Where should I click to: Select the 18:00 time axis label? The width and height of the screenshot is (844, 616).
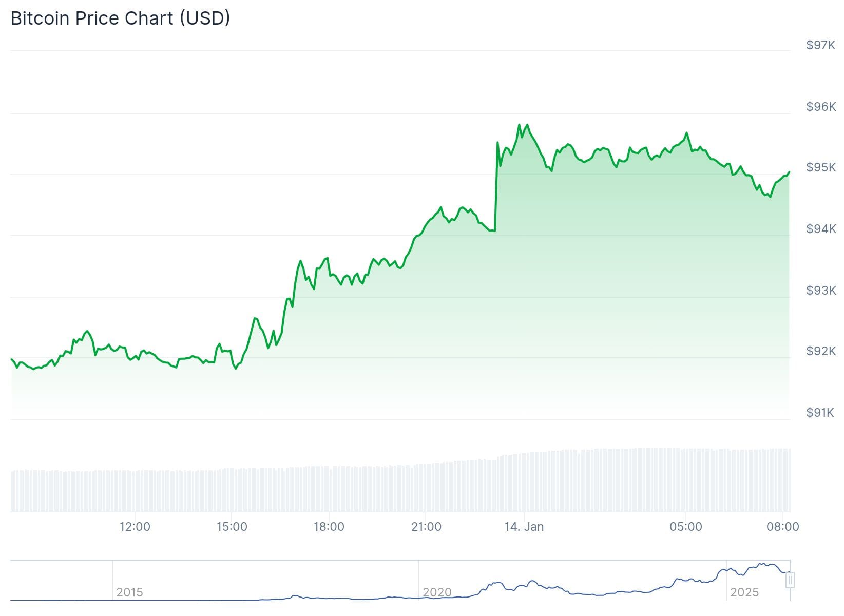[329, 527]
